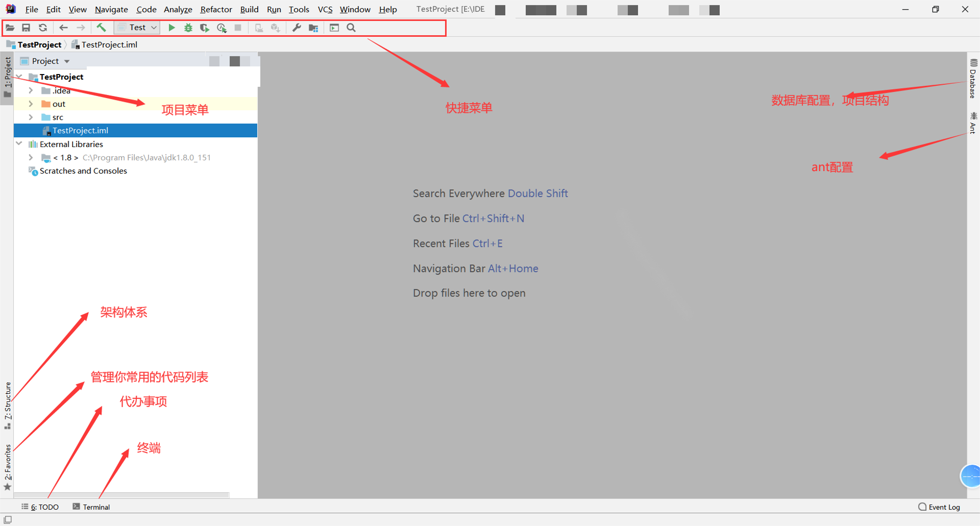
Task: Click the blue floating circle widget
Action: 971,476
